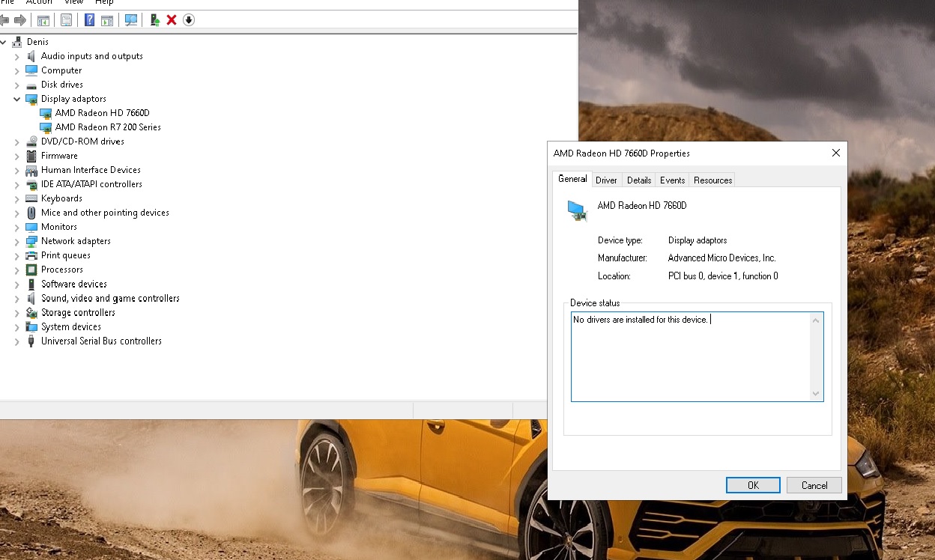Select the Software devices label
This screenshot has height=560, width=935.
74,284
